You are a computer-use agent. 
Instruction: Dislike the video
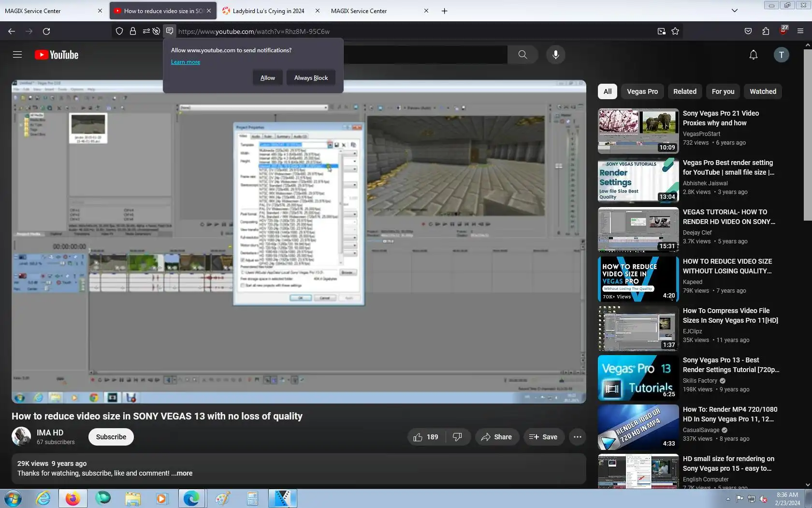coord(458,437)
